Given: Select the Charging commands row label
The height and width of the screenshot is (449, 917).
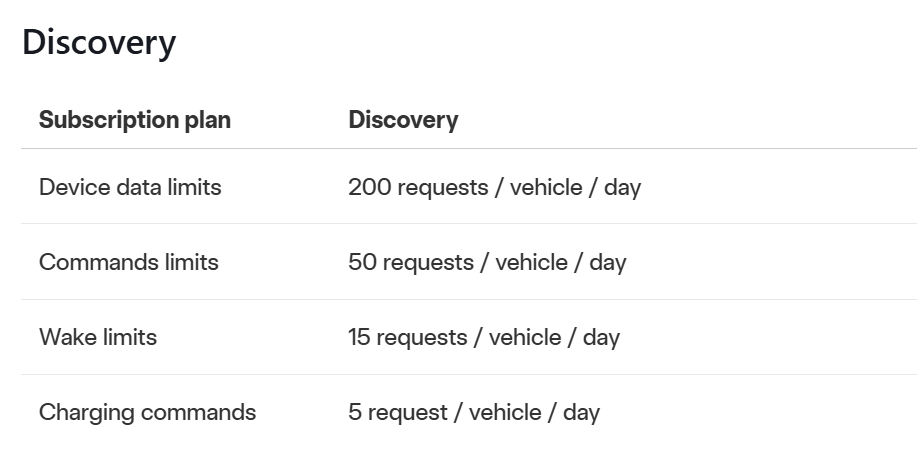Looking at the screenshot, I should coord(147,412).
